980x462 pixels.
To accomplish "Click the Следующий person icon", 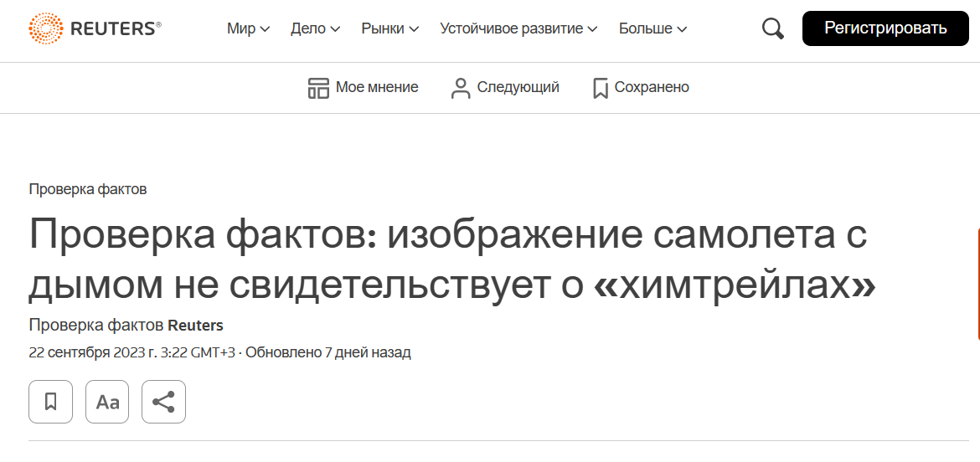I will pos(461,88).
